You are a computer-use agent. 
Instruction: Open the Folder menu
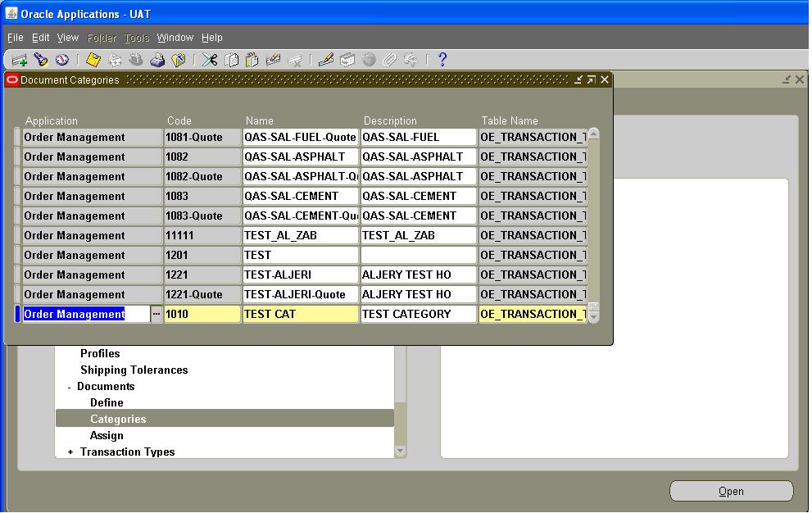tap(101, 37)
